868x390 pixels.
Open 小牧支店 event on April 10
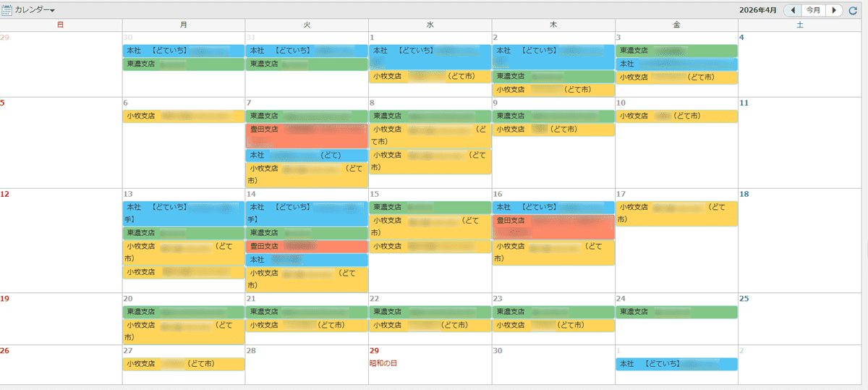click(x=676, y=116)
